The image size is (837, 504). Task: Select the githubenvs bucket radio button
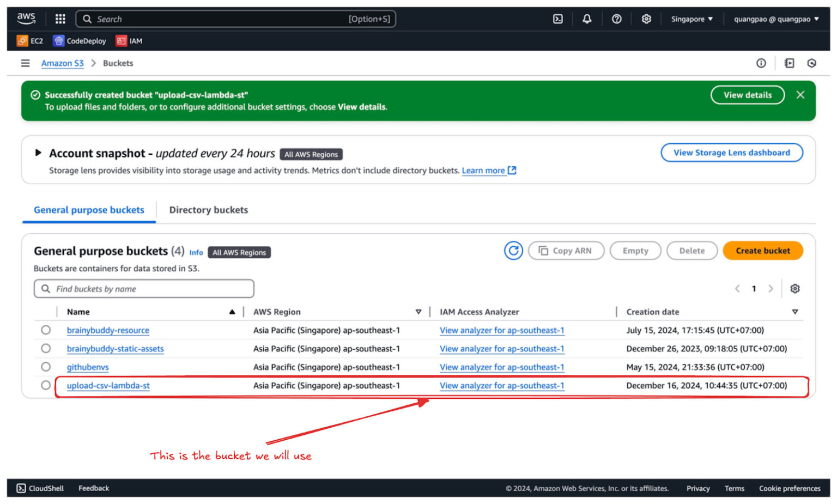point(46,367)
